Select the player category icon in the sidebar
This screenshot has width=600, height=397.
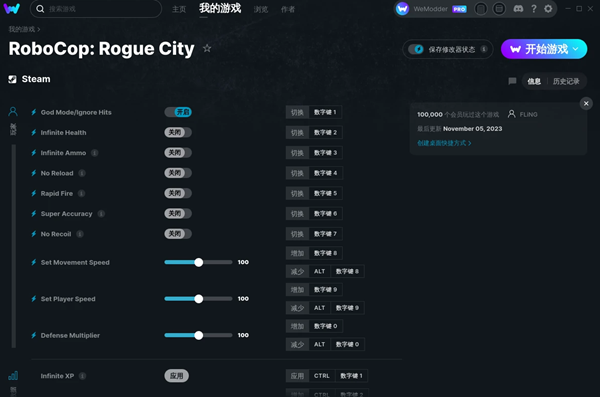coord(13,111)
